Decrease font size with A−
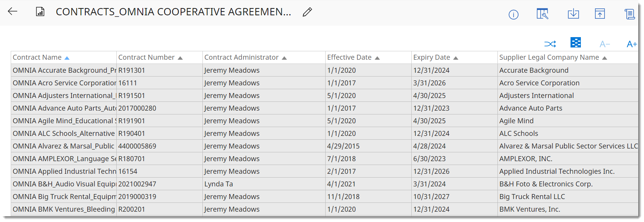This screenshot has width=644, height=222. tap(605, 44)
